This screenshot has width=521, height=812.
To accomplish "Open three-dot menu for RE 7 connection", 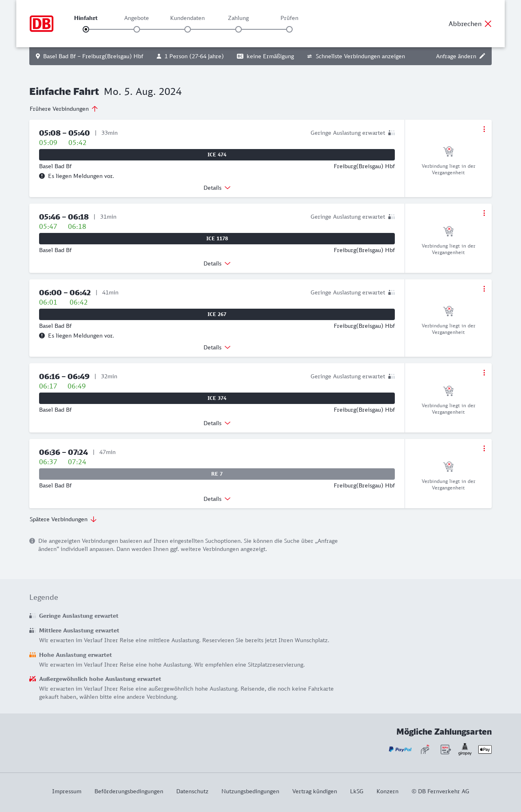I will (484, 448).
